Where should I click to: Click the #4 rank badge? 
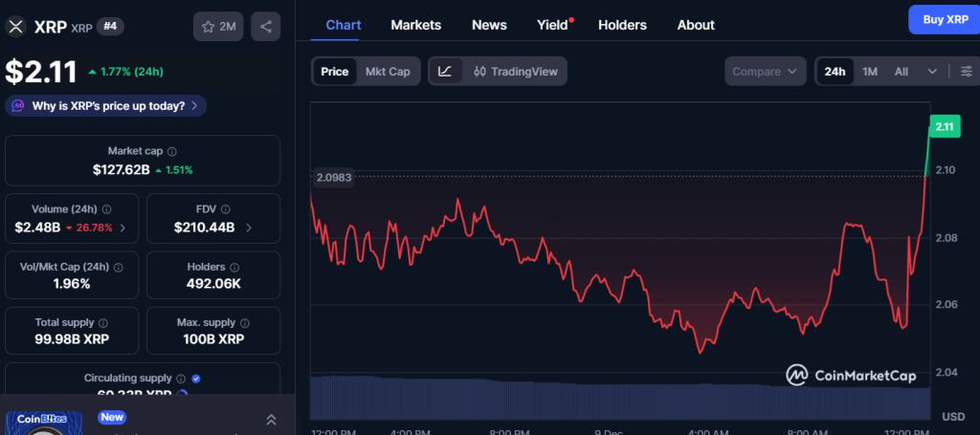[x=110, y=27]
